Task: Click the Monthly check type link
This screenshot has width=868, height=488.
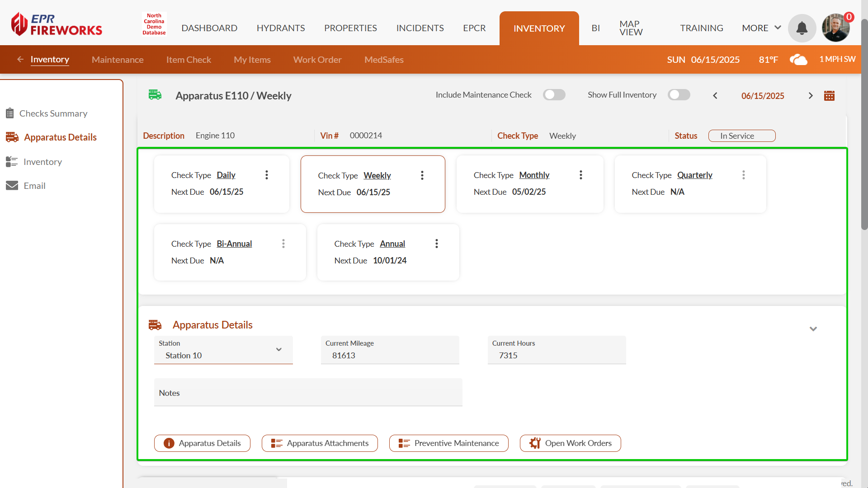Action: [534, 175]
